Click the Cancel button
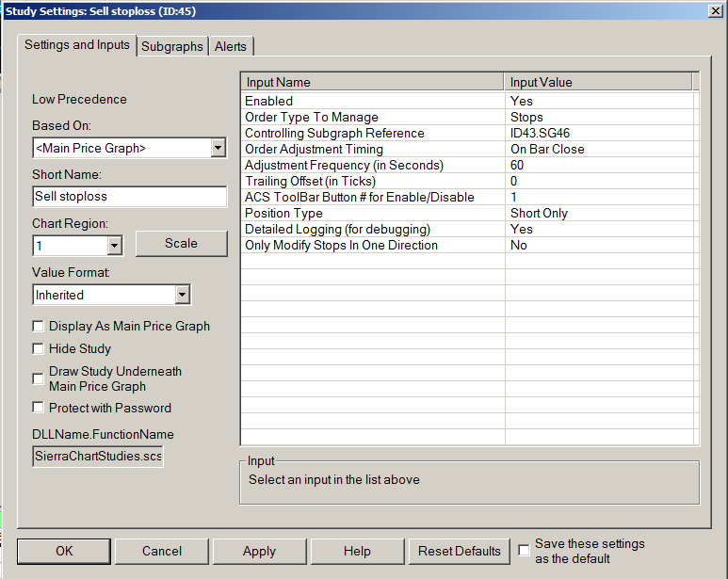728x579 pixels. coord(162,551)
